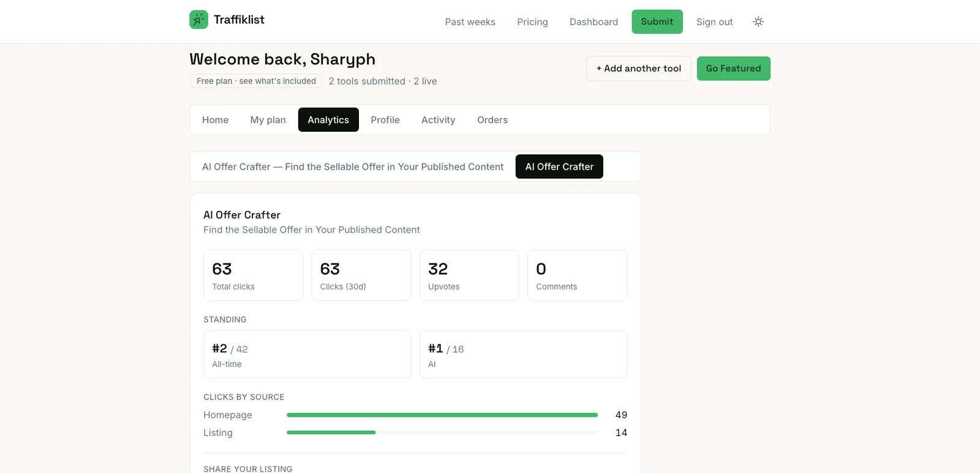Click the "CLICKS BY SOURCE" section label

(244, 397)
